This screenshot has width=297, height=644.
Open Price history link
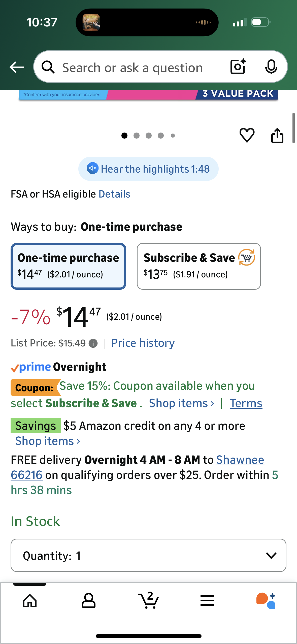click(x=143, y=343)
